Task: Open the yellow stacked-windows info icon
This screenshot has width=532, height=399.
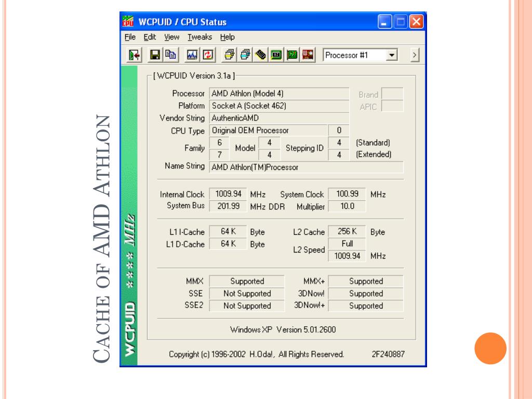Action: coord(229,55)
